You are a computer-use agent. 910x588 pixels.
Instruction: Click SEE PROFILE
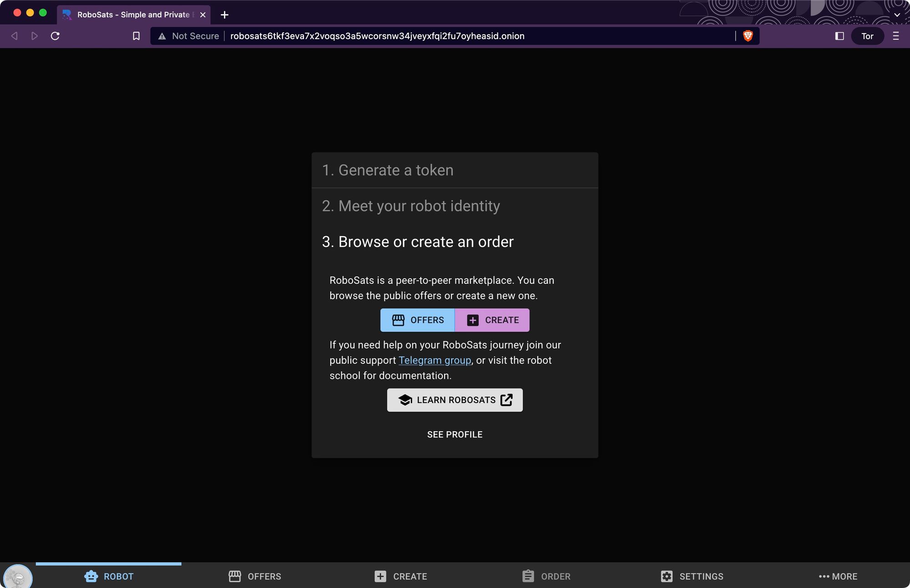point(455,435)
